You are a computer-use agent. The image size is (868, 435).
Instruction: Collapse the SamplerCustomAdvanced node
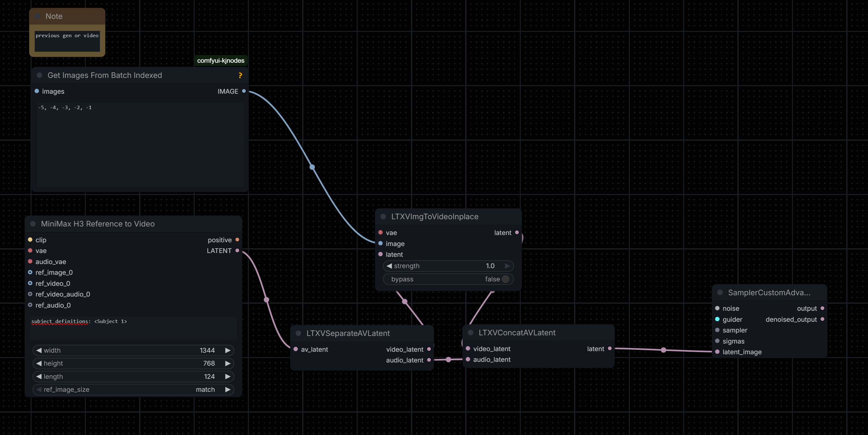[720, 292]
